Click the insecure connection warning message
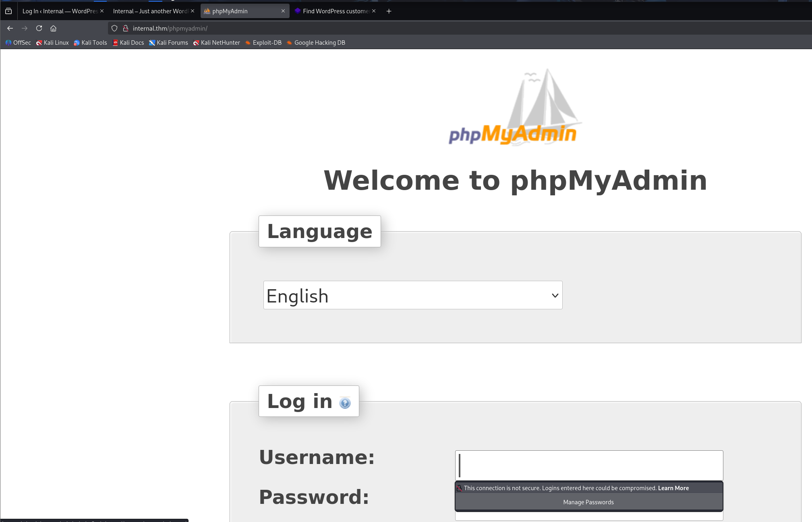Screen dimensions: 812x522 (560, 488)
